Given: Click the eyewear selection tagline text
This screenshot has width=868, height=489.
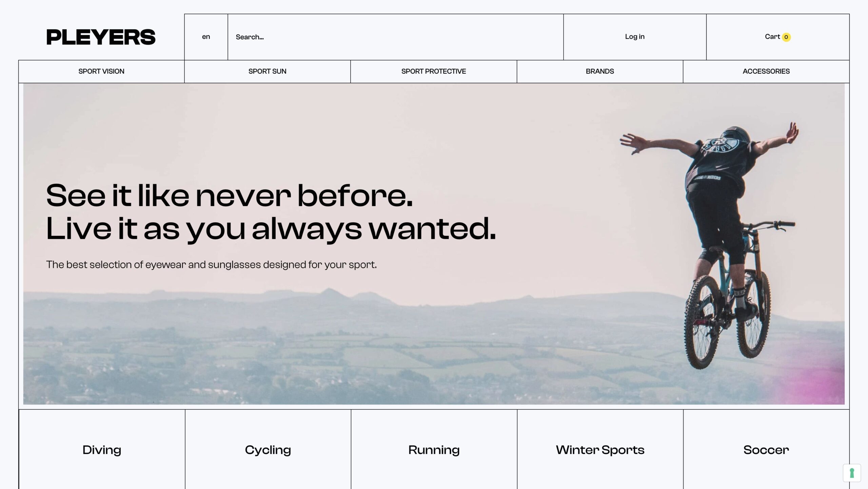Looking at the screenshot, I should (x=211, y=265).
